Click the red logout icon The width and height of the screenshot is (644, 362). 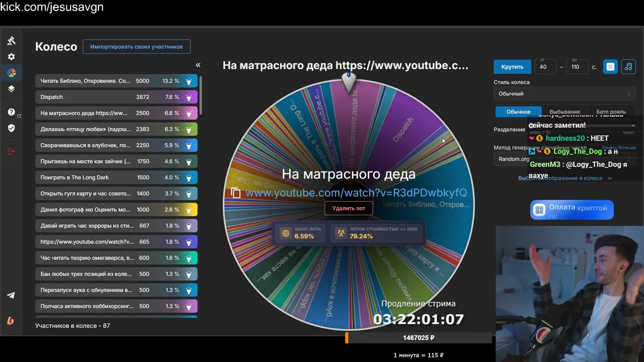tap(11, 151)
